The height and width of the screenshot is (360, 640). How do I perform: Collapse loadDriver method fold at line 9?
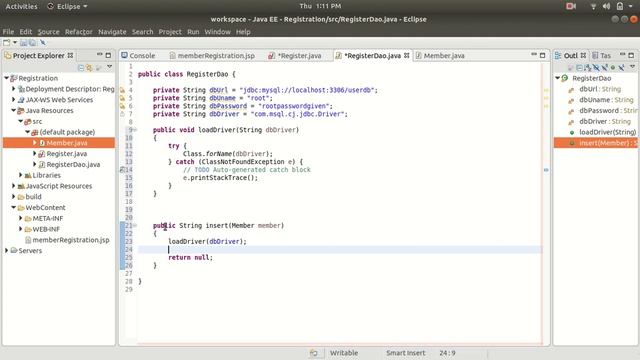[x=135, y=130]
